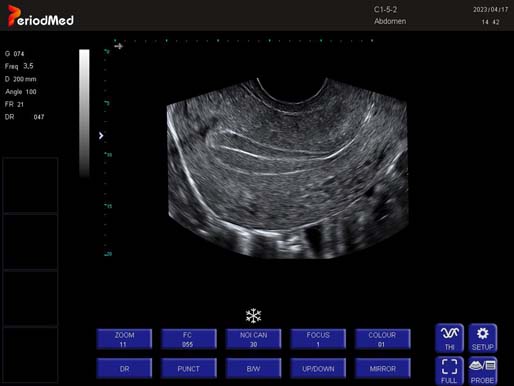Viewport: 514px width, 386px height.
Task: Click the Abdomen exam type label
Action: [x=390, y=21]
